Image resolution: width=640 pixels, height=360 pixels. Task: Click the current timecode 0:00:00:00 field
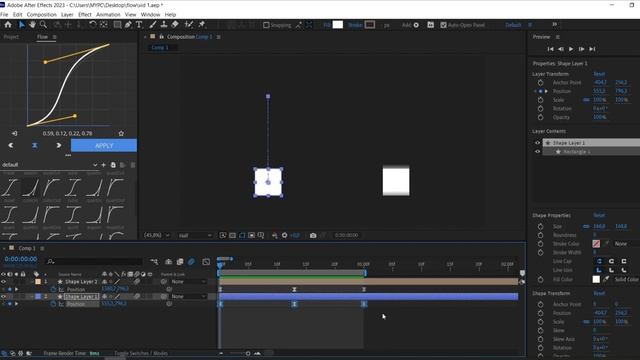coord(21,259)
